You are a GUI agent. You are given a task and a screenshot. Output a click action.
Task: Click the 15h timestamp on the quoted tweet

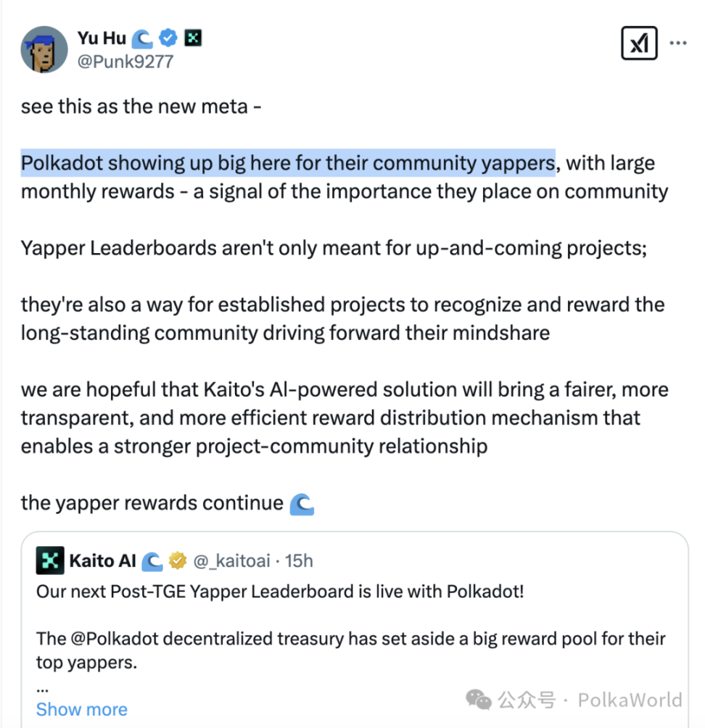[x=297, y=561]
